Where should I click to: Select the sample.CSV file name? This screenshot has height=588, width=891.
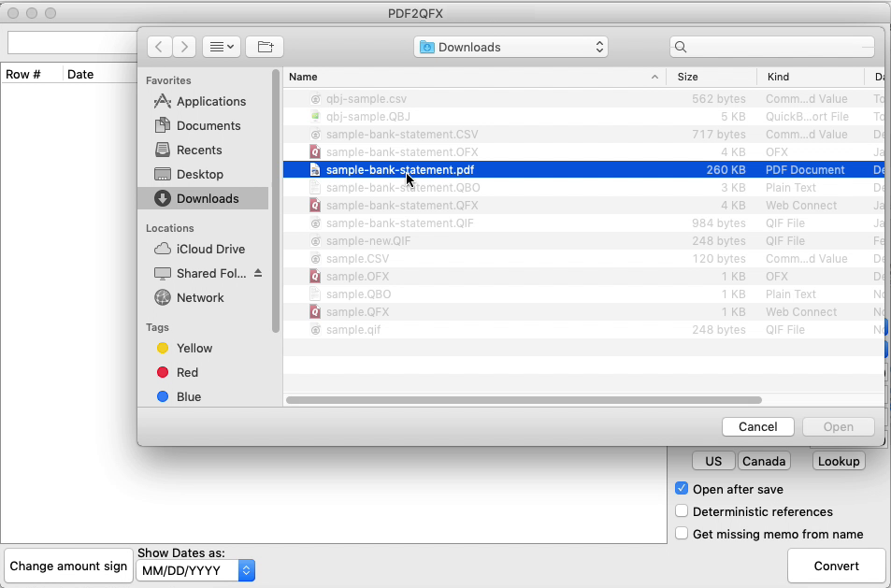tap(357, 259)
